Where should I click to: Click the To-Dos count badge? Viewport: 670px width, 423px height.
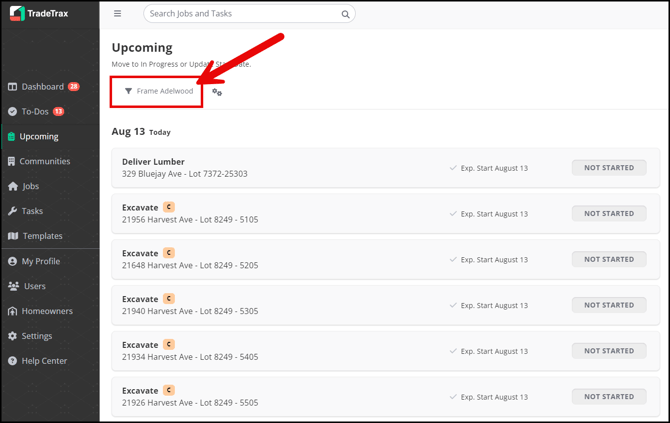coord(58,112)
